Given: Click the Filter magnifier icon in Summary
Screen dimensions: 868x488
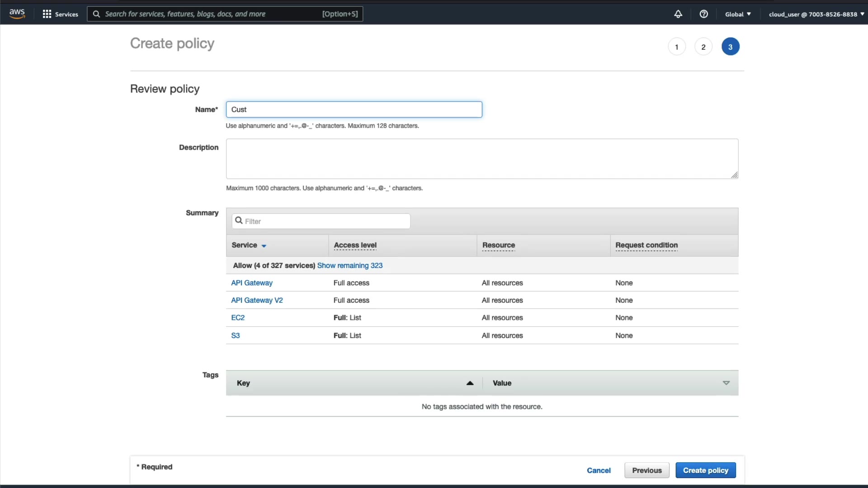Looking at the screenshot, I should coord(239,221).
